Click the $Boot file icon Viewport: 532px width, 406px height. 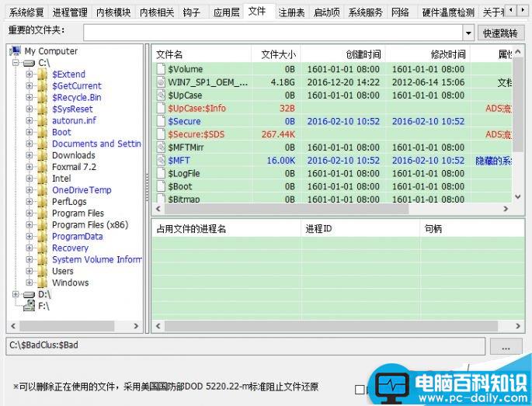(x=161, y=186)
